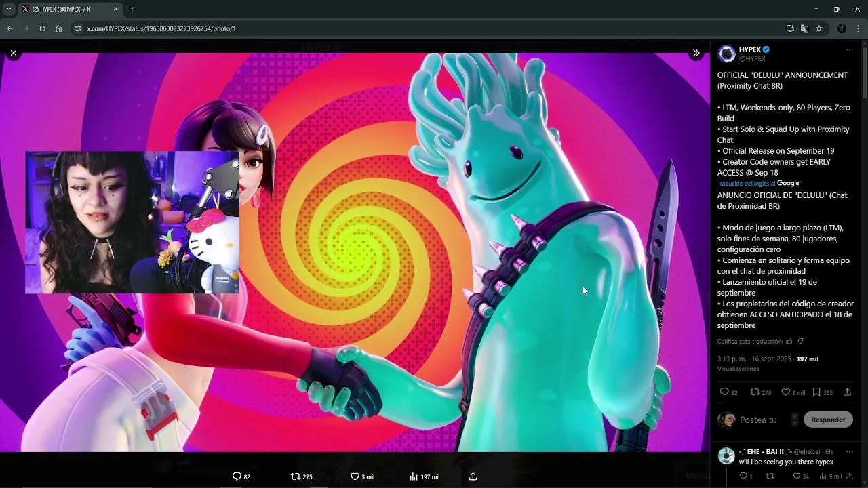Open the Chrome profile avatar

coord(842,28)
